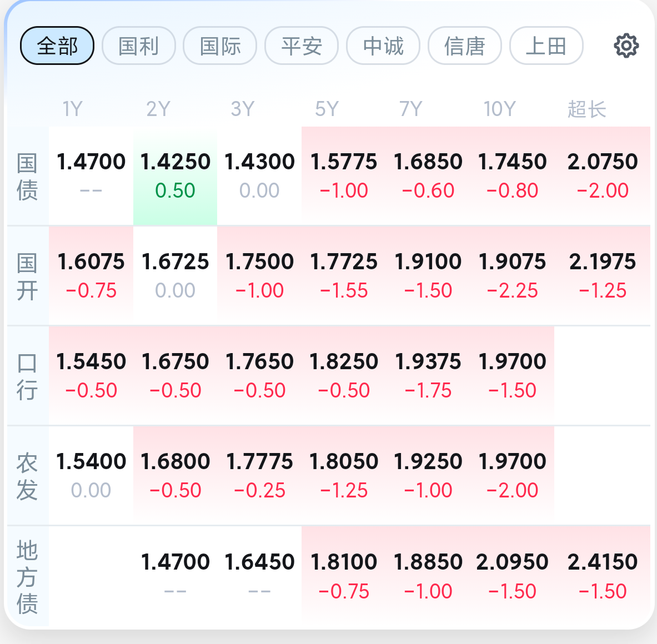
Task: Switch to the 国际 filter
Action: point(220,46)
